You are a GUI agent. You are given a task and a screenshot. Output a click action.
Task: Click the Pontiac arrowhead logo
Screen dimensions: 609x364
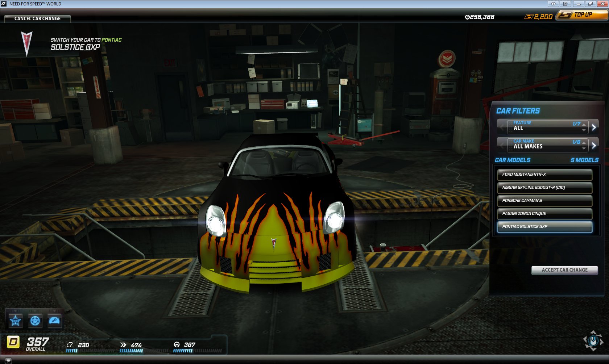26,44
